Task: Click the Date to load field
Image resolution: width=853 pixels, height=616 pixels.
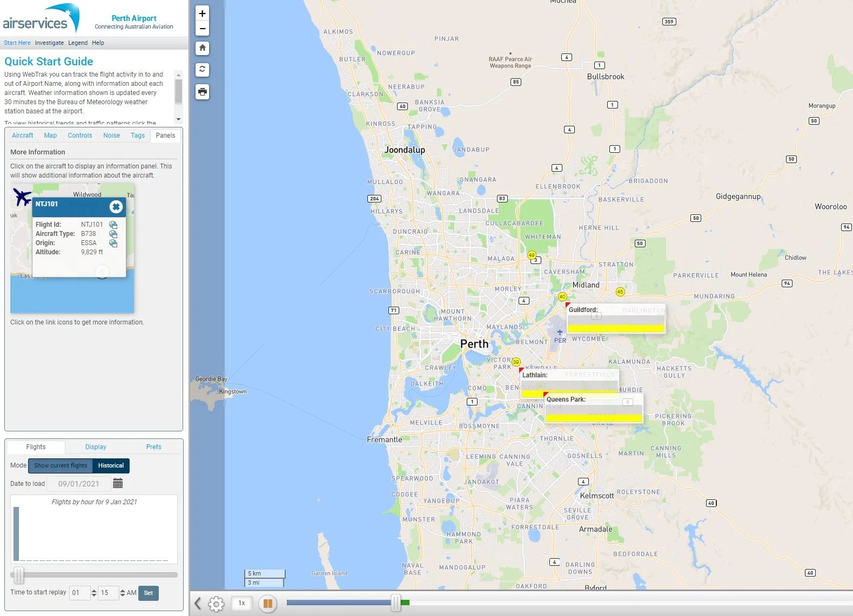Action: pyautogui.click(x=79, y=484)
